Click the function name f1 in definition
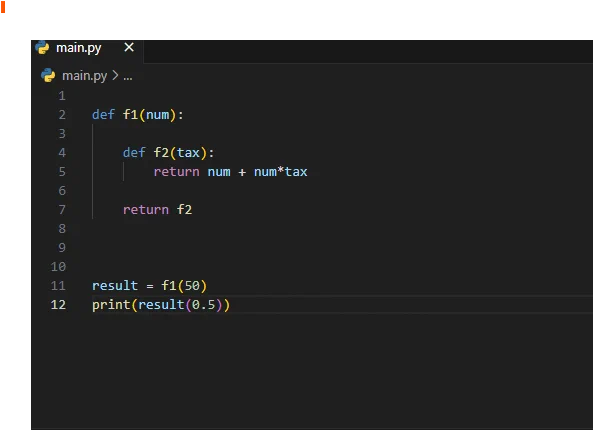Image resolution: width=593 pixels, height=430 pixels. click(130, 115)
